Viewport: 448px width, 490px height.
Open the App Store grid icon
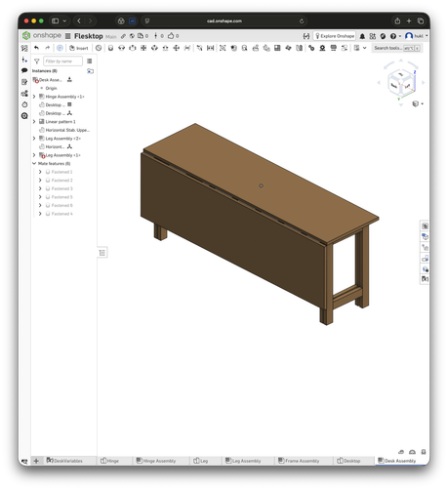tap(373, 36)
